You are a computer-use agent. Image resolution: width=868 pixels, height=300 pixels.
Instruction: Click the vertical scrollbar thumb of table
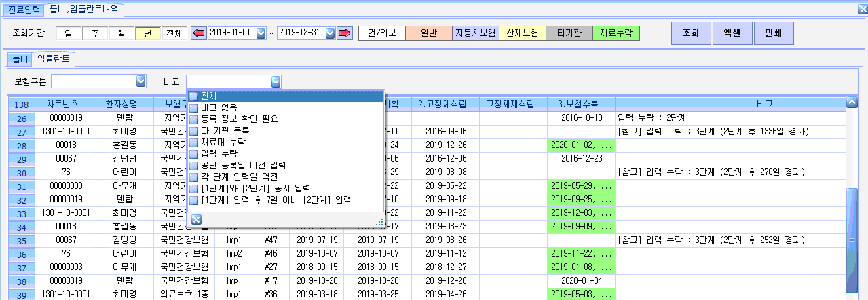(x=852, y=241)
